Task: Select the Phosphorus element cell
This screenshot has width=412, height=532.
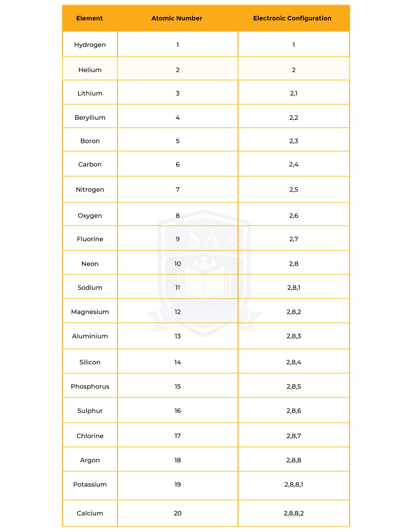Action: tap(90, 387)
